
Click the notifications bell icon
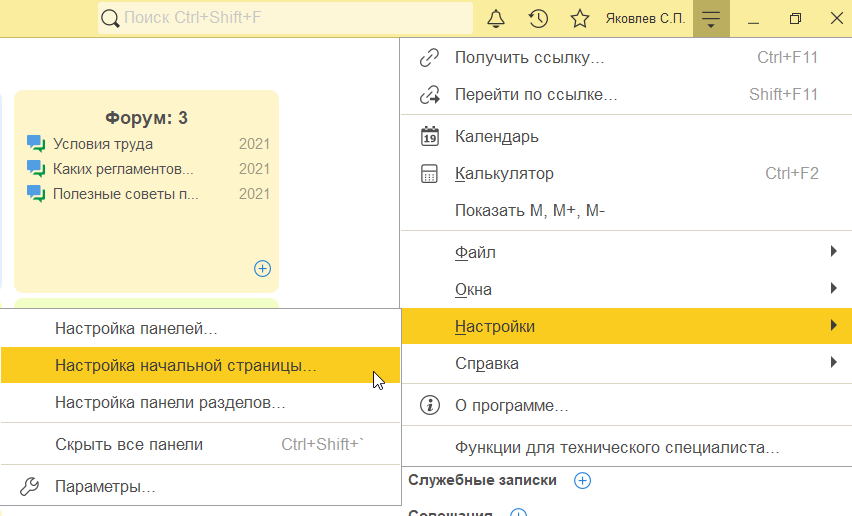tap(496, 18)
